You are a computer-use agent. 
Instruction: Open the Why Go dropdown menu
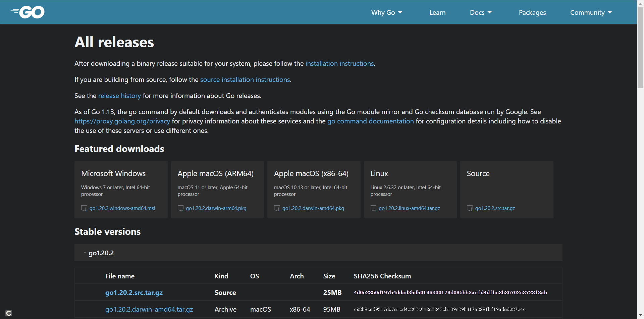387,12
